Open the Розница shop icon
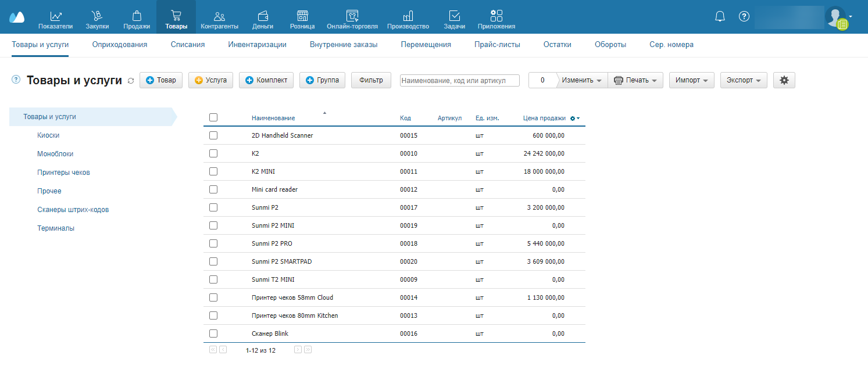 pyautogui.click(x=302, y=16)
